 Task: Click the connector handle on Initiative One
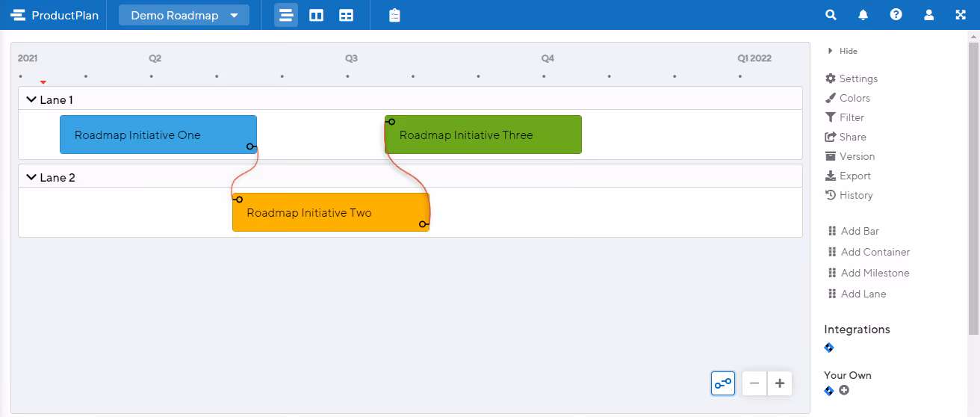pos(251,146)
